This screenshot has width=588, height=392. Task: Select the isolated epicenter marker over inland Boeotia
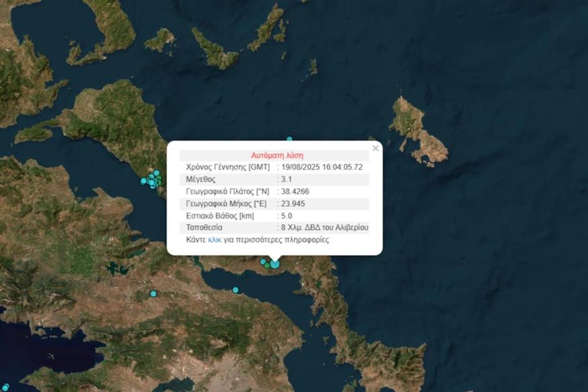[155, 294]
